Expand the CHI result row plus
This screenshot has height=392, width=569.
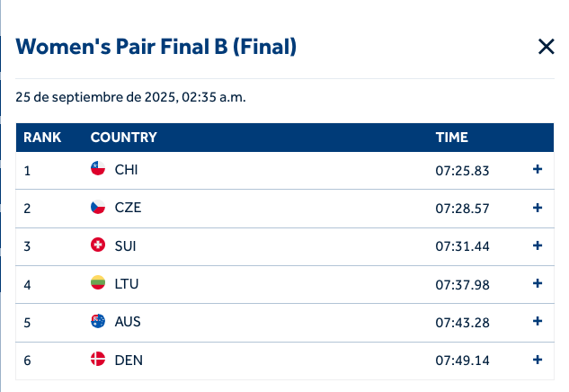click(538, 169)
